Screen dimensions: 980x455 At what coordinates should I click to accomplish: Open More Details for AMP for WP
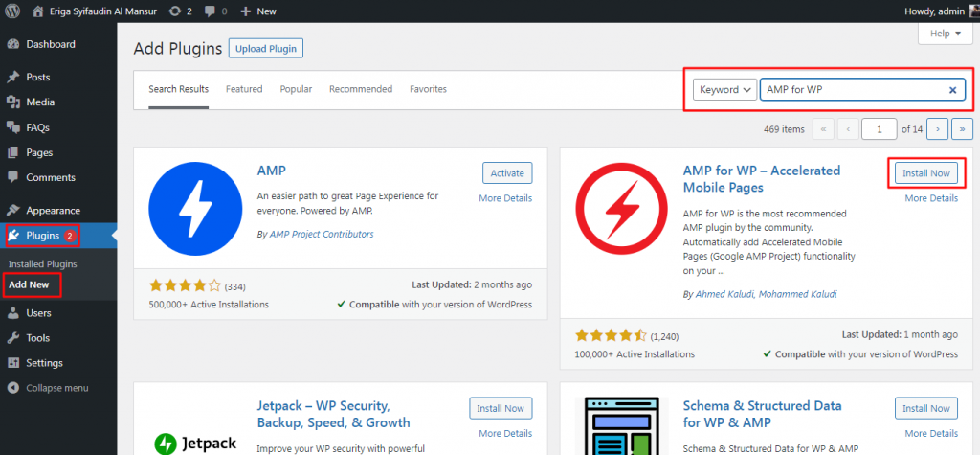click(931, 198)
